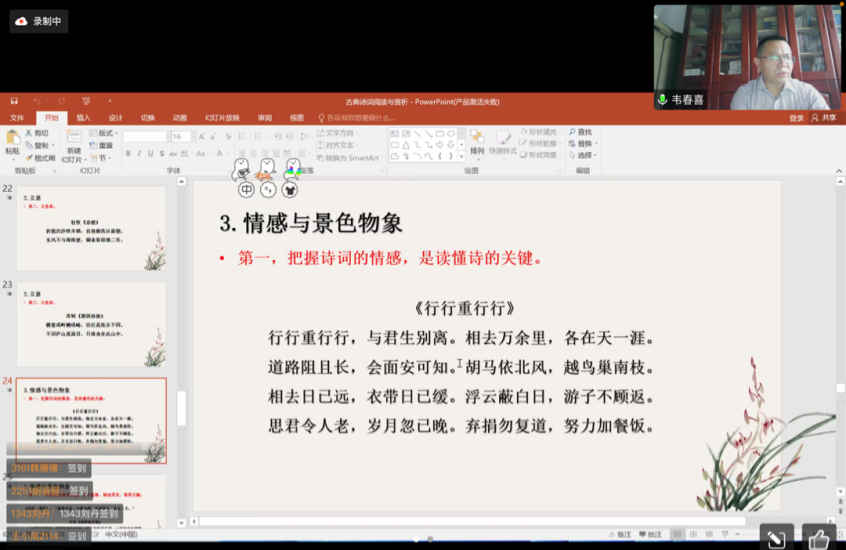The height and width of the screenshot is (550, 846).
Task: Collapse the ribbon with the chevron
Action: tap(838, 171)
